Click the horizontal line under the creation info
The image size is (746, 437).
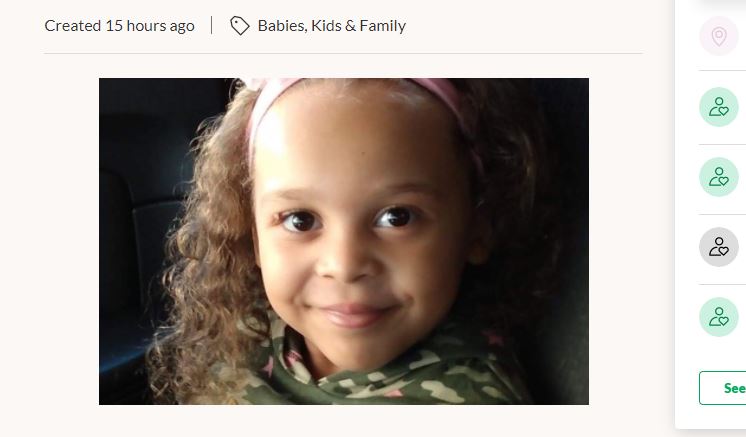click(x=343, y=53)
